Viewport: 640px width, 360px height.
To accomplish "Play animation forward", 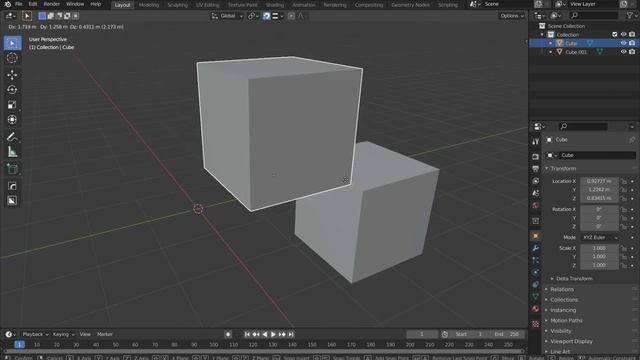I will (273, 334).
